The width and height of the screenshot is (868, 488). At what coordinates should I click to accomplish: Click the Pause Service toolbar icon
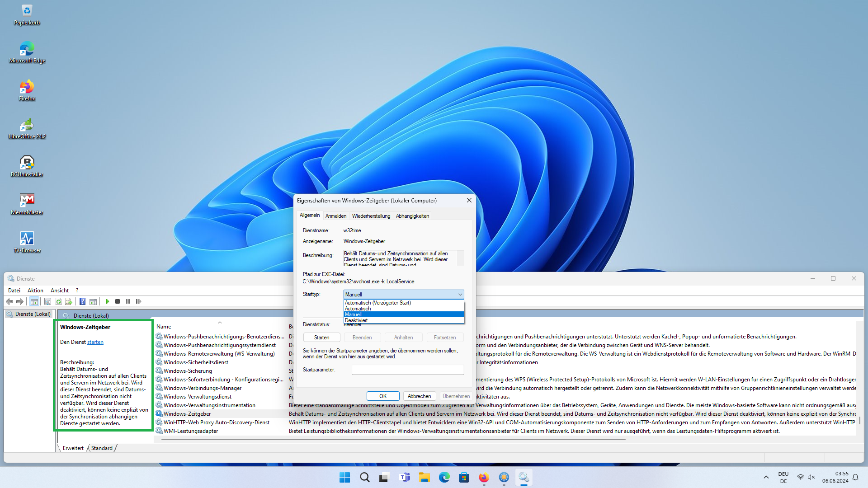(x=128, y=301)
